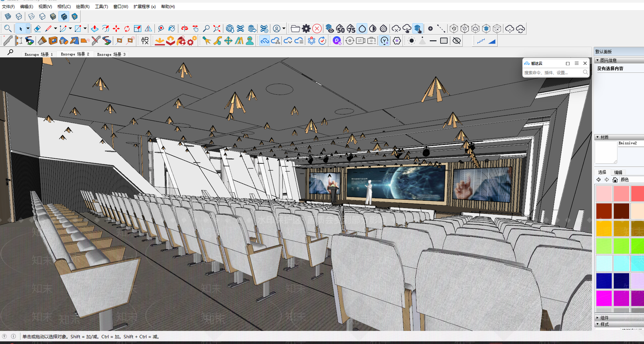Open the search magnifier tool in toolbar
Image resolution: width=644 pixels, height=344 pixels.
point(8,29)
